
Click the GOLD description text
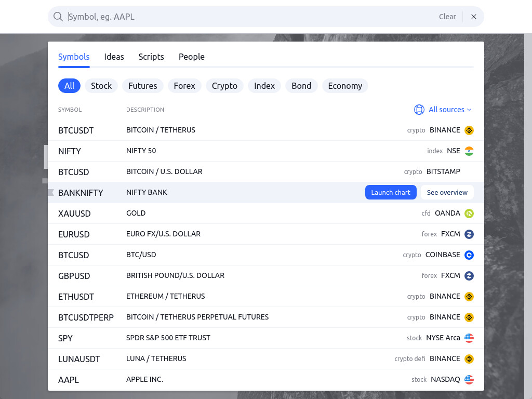[136, 213]
